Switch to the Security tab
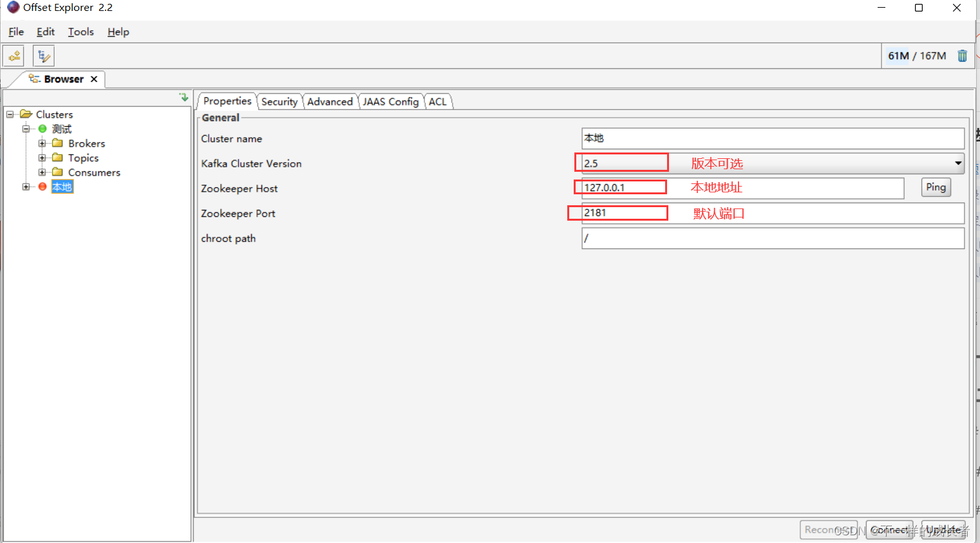The image size is (980, 543). click(x=279, y=101)
